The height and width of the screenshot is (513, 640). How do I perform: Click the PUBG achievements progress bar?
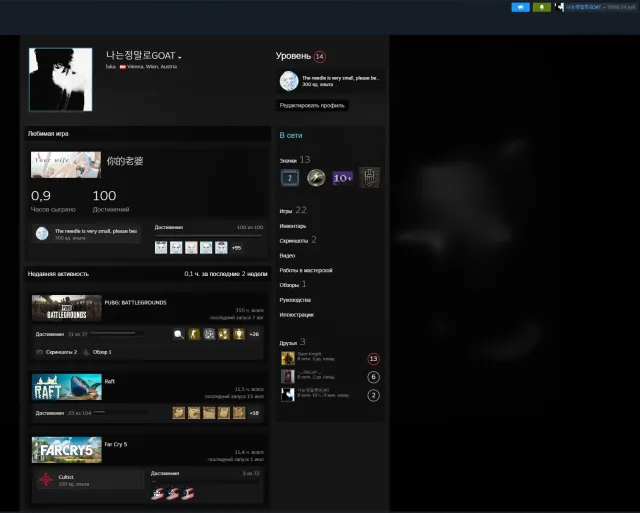(118, 333)
